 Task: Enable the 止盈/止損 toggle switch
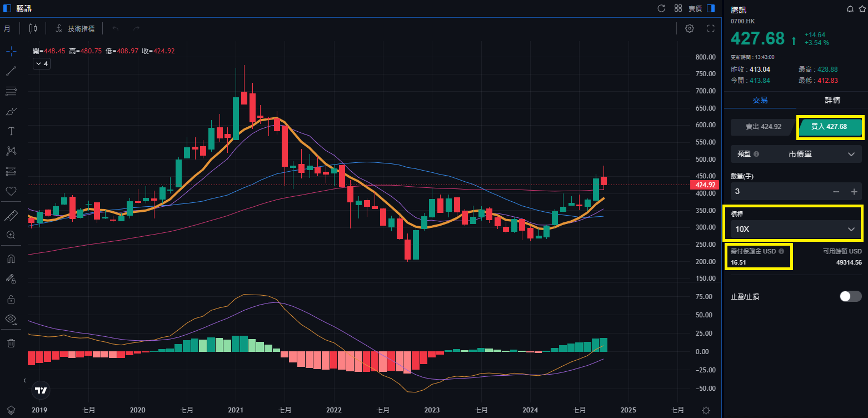pos(851,296)
